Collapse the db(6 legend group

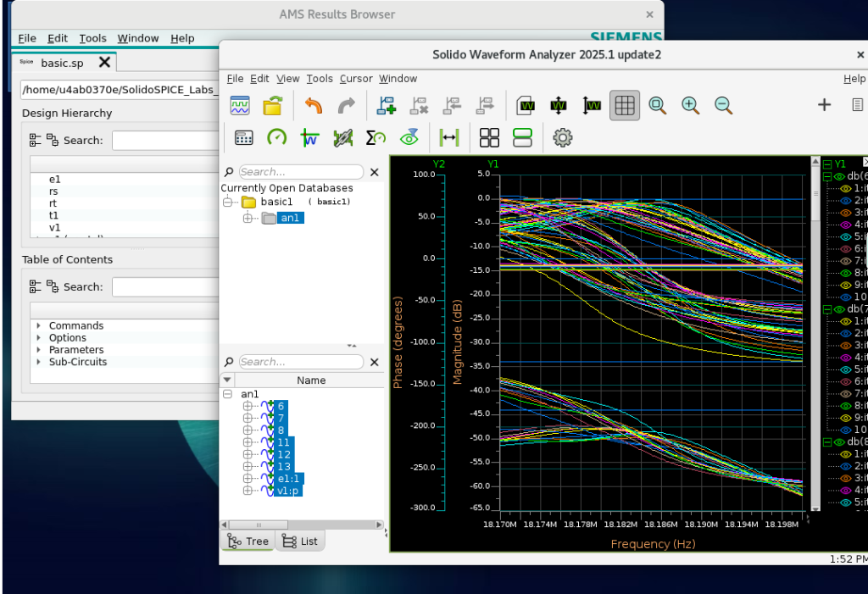pyautogui.click(x=827, y=176)
